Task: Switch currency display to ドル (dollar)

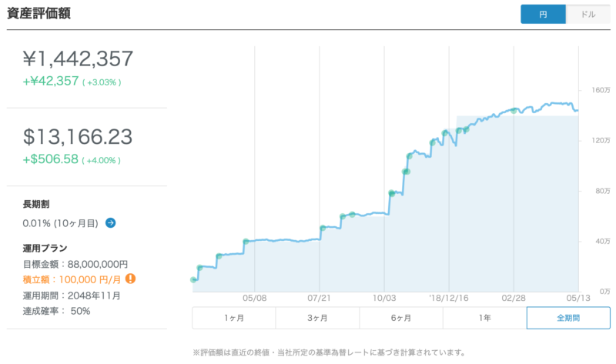Action: [x=588, y=15]
